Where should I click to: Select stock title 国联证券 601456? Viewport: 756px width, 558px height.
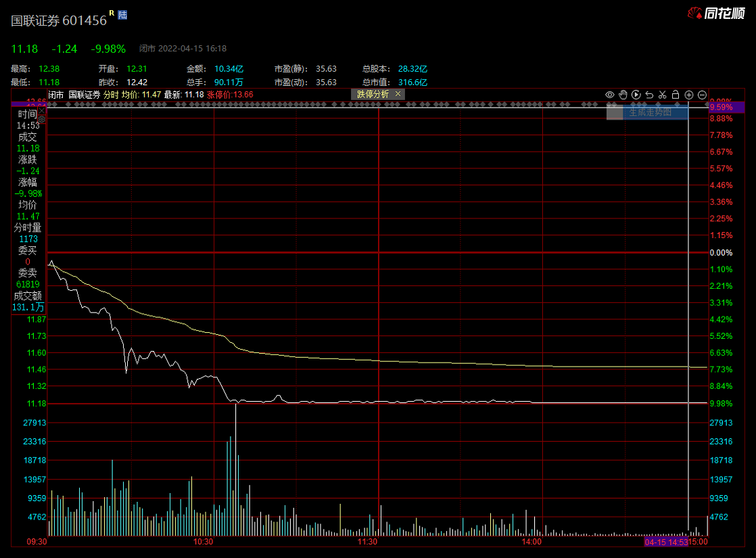click(x=59, y=20)
